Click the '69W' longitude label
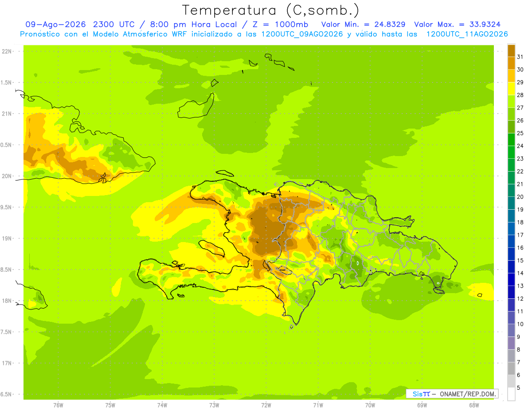This screenshot has height=411, width=532. pyautogui.click(x=422, y=405)
